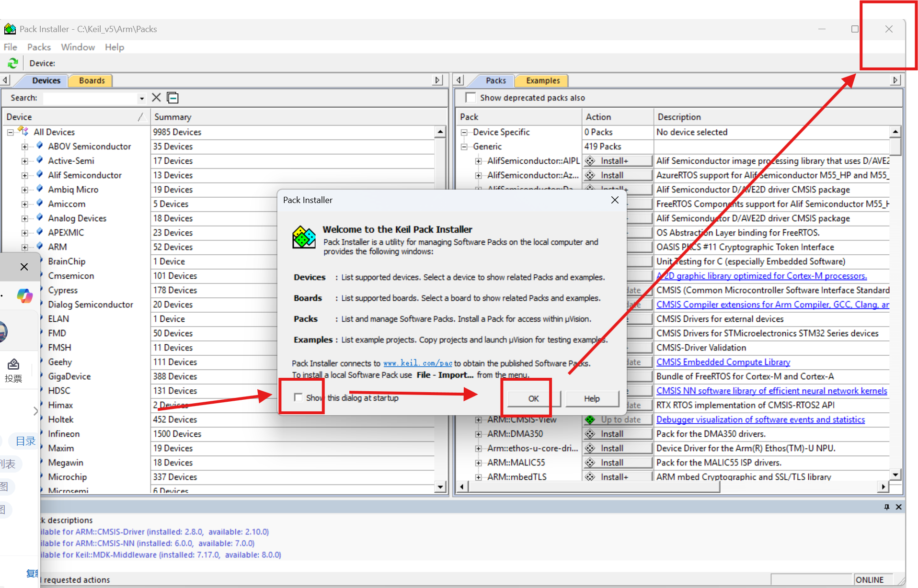Open the Copilot icon in left sidebar

click(x=24, y=296)
